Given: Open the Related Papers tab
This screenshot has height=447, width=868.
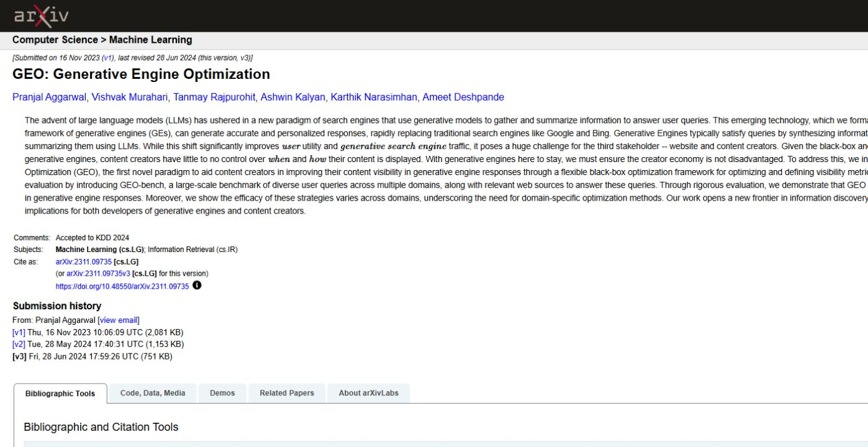Looking at the screenshot, I should pos(287,393).
